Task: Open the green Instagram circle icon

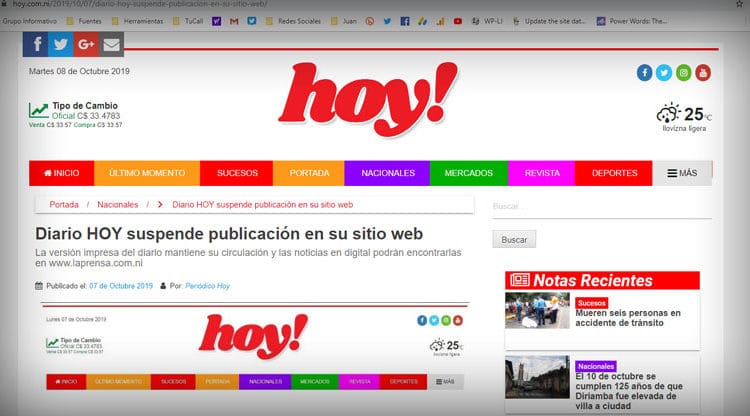Action: [684, 73]
